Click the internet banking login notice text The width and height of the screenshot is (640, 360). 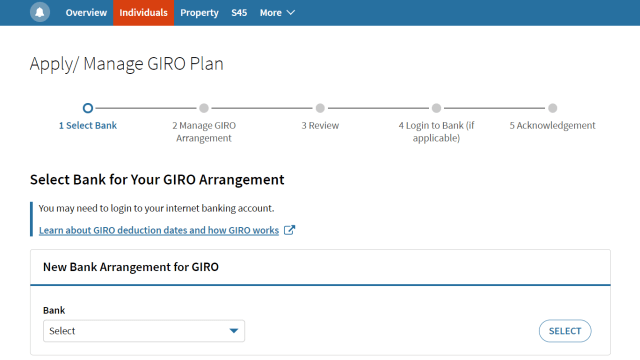156,208
